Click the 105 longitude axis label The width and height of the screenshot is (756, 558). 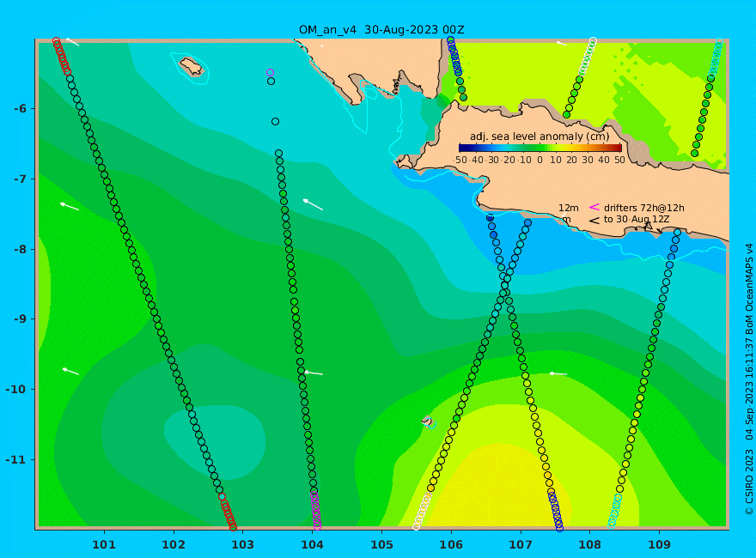point(381,545)
